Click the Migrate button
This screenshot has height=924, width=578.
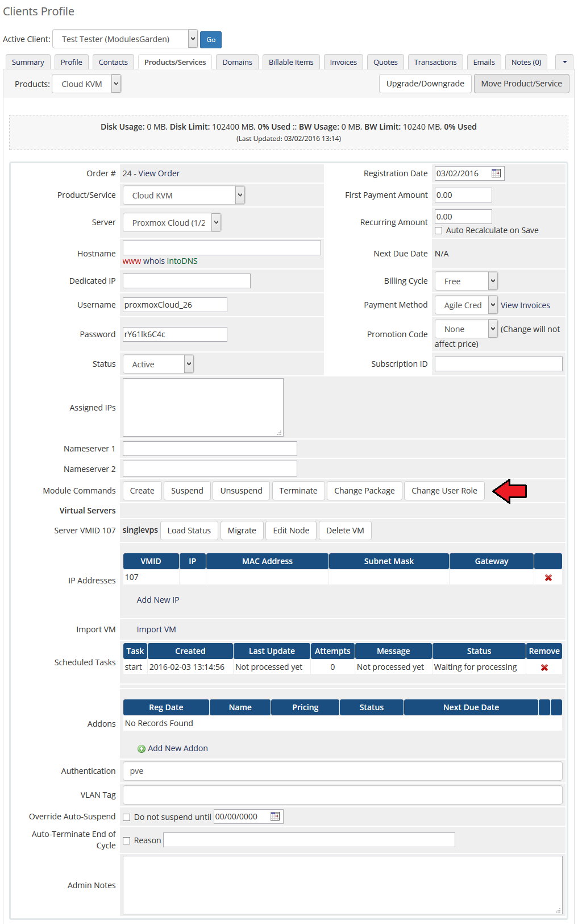point(242,531)
